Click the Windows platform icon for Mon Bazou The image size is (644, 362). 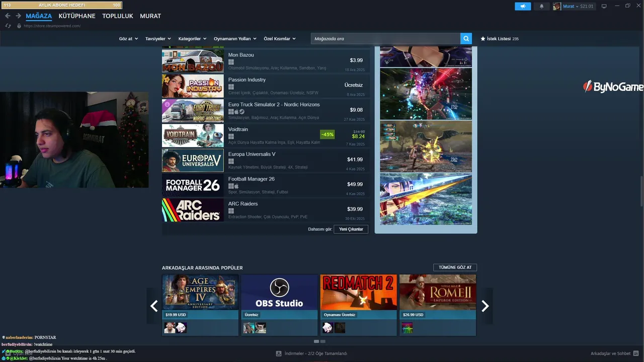[x=231, y=62]
